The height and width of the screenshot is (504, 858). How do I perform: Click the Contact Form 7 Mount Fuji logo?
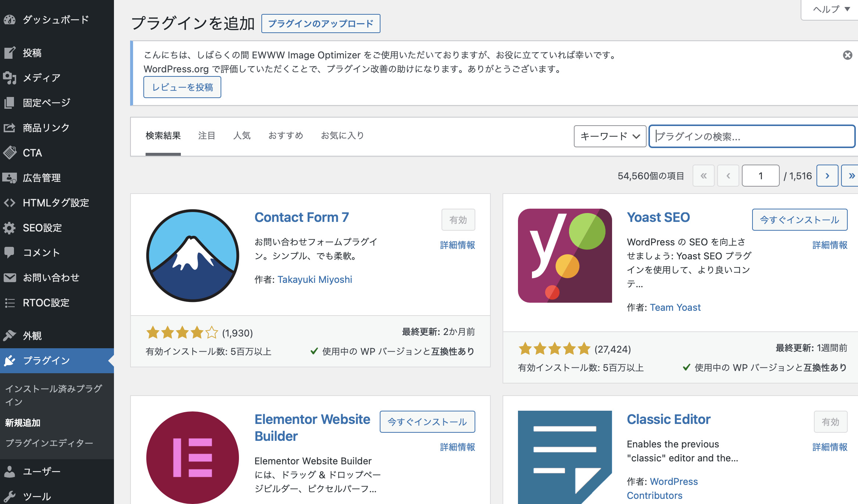(x=193, y=256)
